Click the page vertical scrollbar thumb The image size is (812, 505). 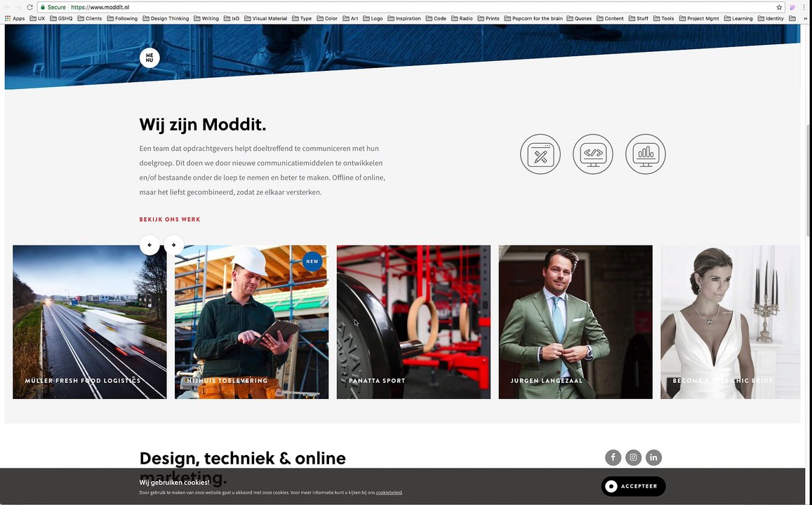(x=808, y=181)
